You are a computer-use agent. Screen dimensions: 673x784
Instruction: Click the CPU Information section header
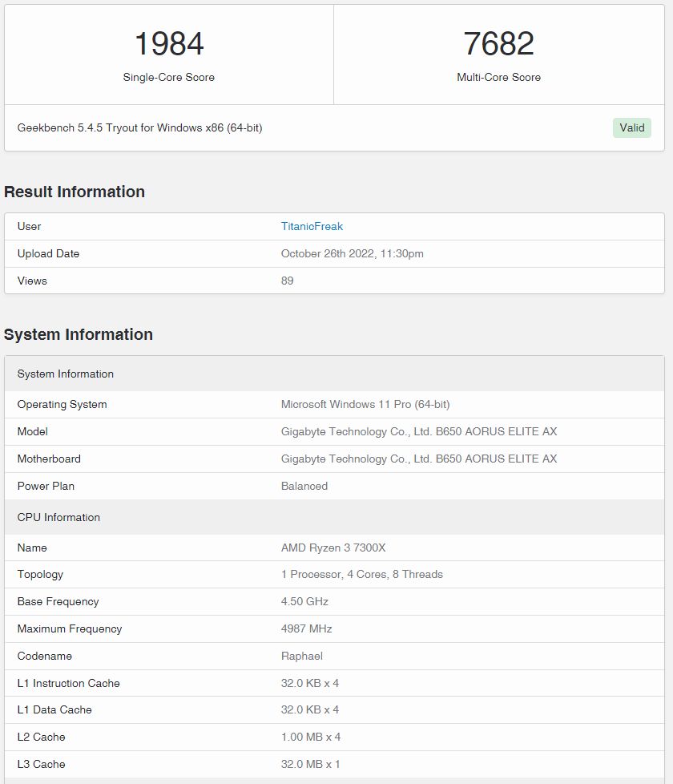pos(334,518)
